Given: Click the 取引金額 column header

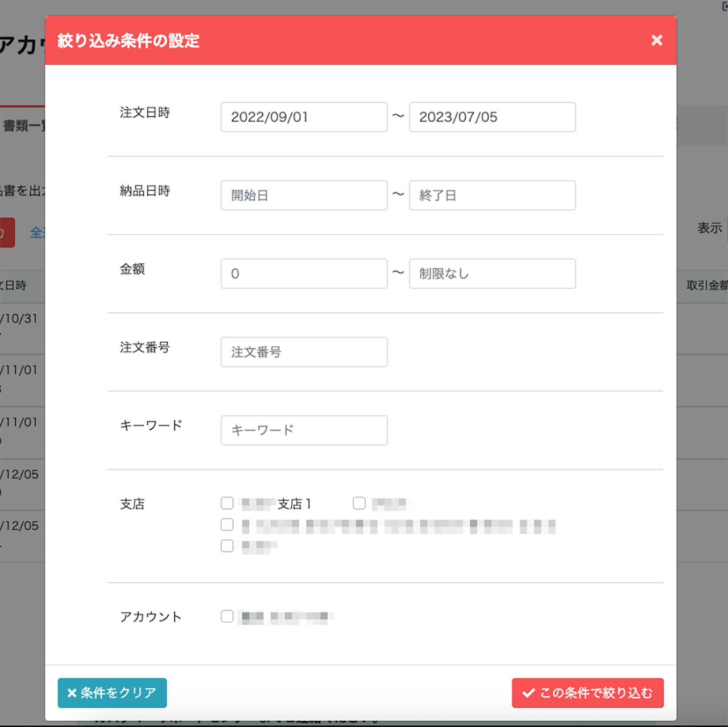Looking at the screenshot, I should pos(706,285).
